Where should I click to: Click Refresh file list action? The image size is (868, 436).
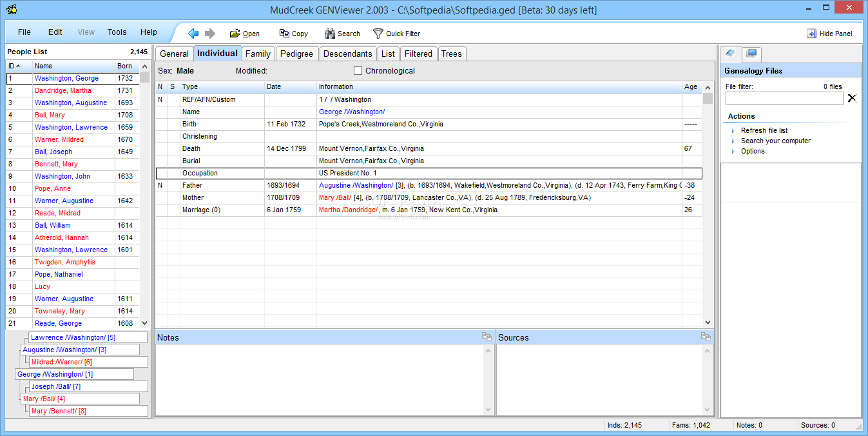[x=764, y=130]
